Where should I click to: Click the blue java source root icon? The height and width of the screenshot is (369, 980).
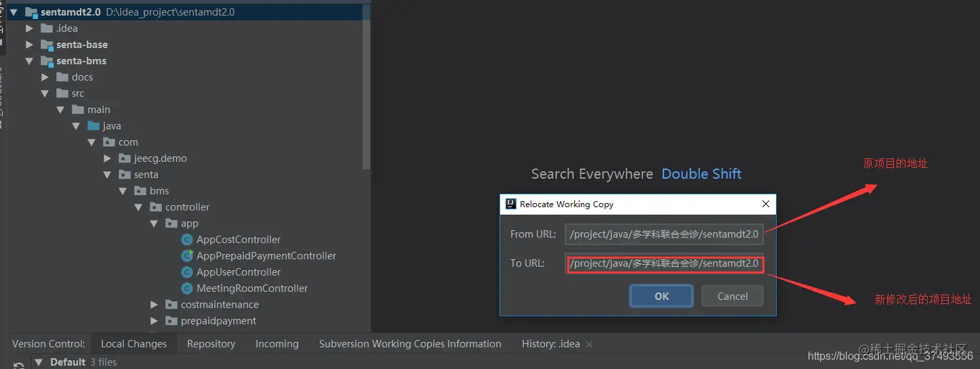coord(94,126)
